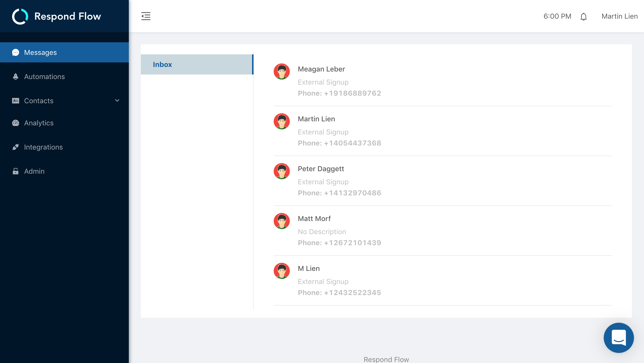Click M Lien's avatar thumbnail
The width and height of the screenshot is (644, 363).
[282, 271]
